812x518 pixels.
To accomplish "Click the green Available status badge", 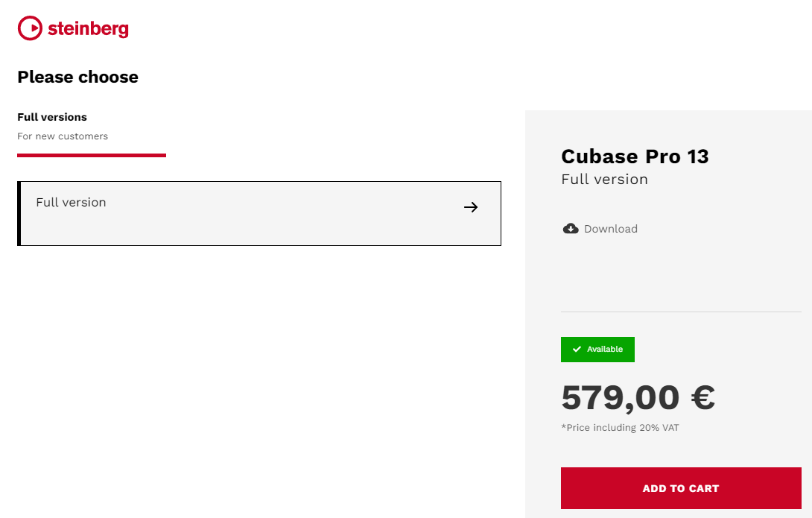I will point(597,350).
